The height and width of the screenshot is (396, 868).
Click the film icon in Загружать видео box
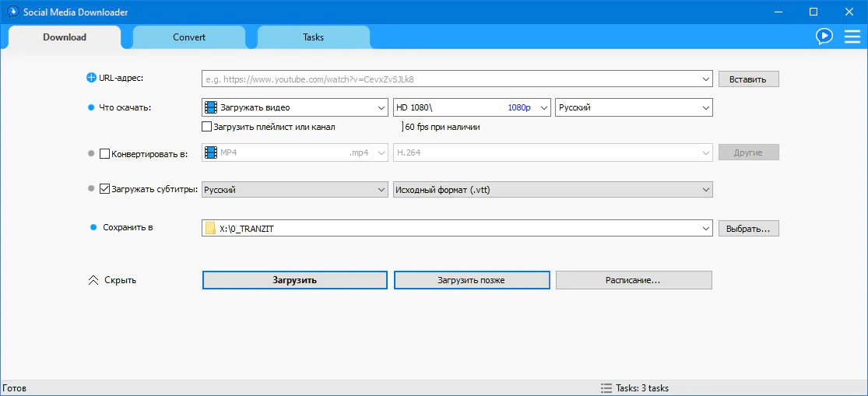(x=210, y=107)
